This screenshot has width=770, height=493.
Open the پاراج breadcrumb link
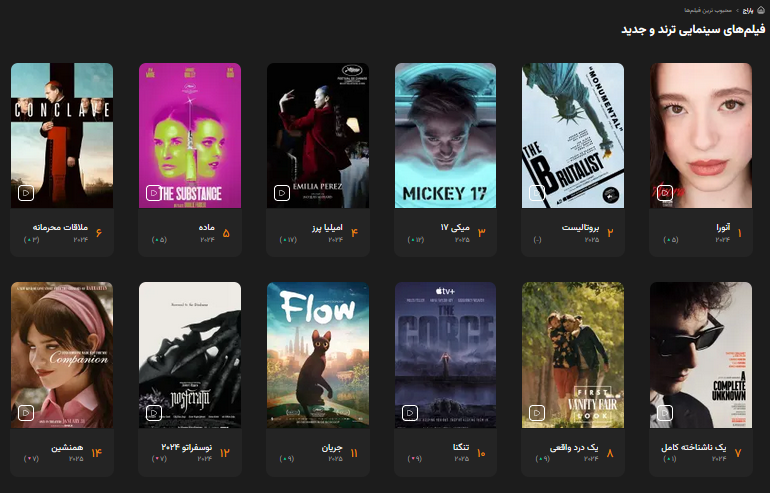747,10
